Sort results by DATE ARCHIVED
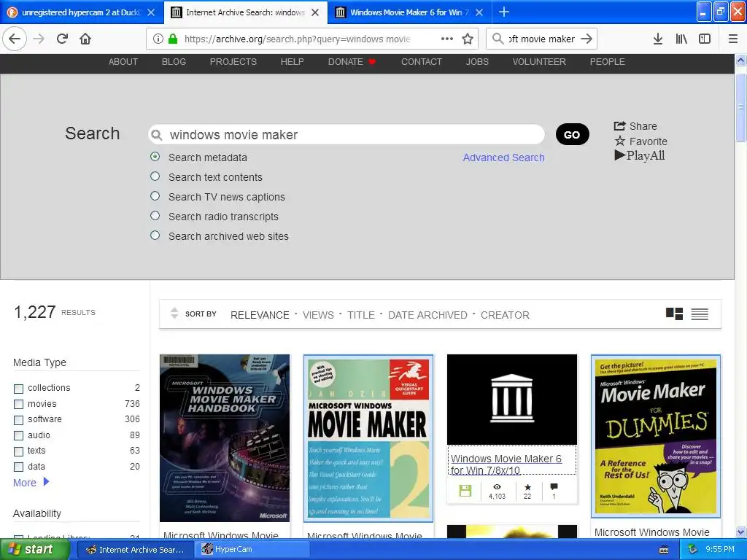The width and height of the screenshot is (747, 560). pyautogui.click(x=427, y=315)
